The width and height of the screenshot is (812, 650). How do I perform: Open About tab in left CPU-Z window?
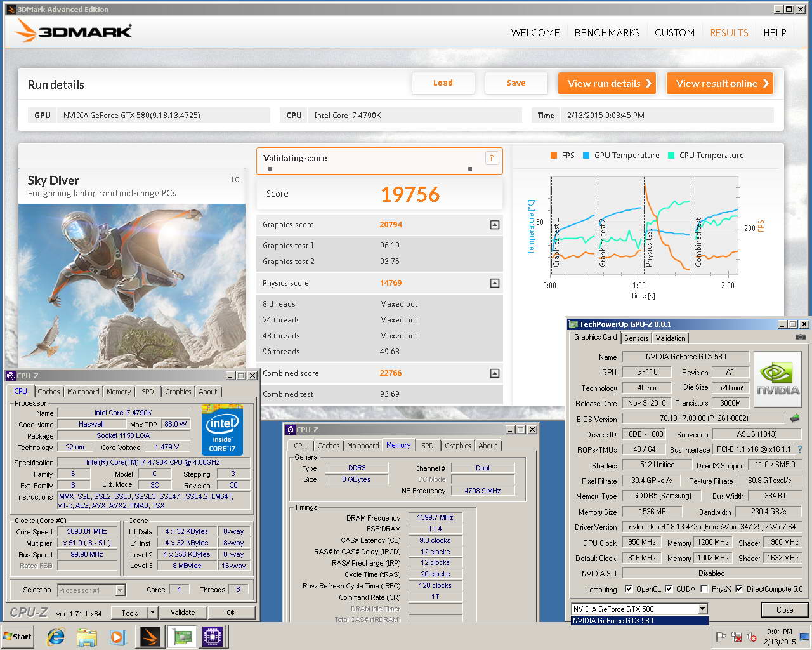[208, 392]
